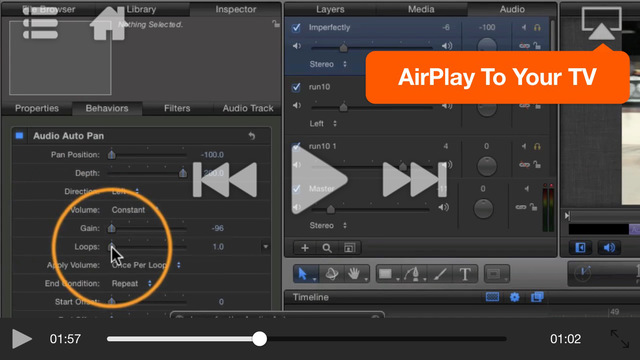Click the plus add audio button
Screen dimensions: 640x360
[x=304, y=248]
